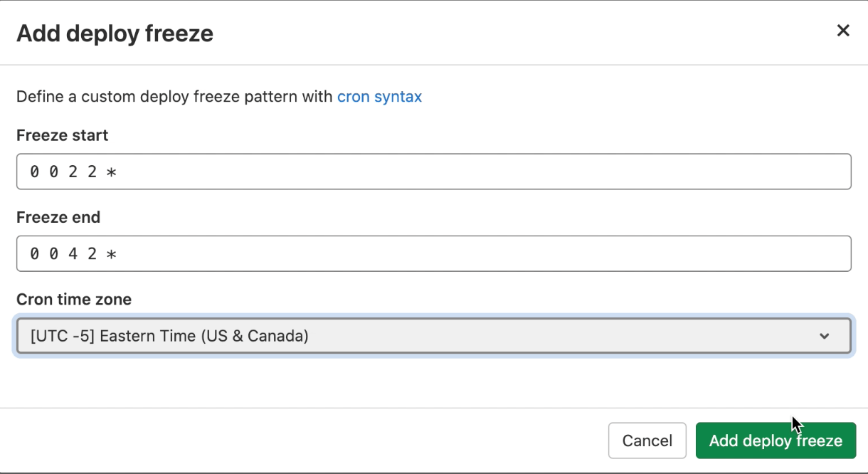Click the Freeze start label
This screenshot has width=868, height=474.
[62, 135]
